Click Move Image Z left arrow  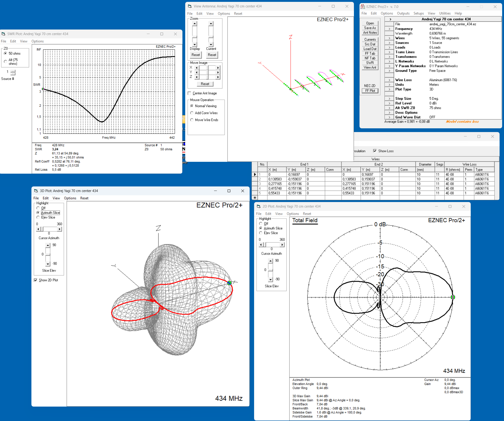coord(197,77)
